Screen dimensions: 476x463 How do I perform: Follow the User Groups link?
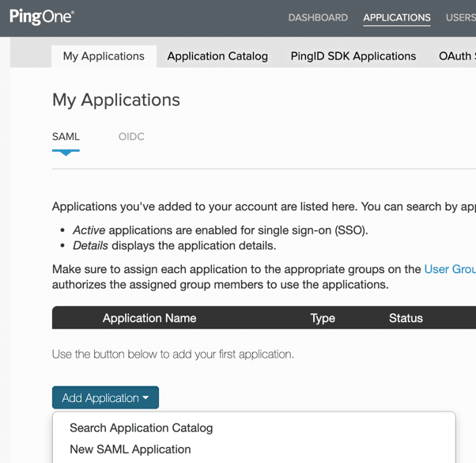click(x=450, y=269)
